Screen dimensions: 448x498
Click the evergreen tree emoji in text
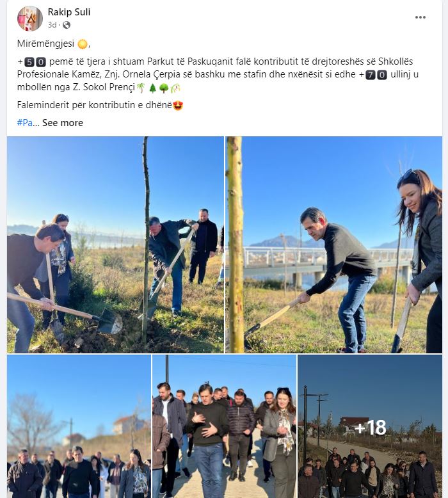pos(153,88)
